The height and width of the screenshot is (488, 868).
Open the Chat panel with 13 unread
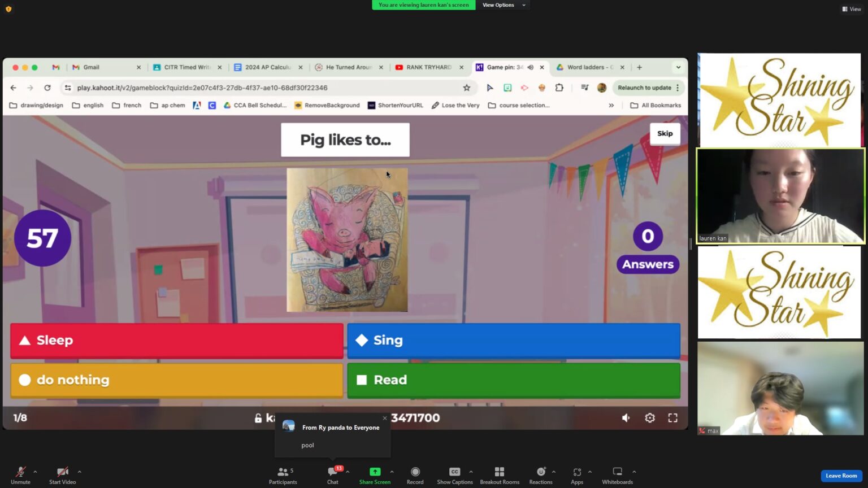pyautogui.click(x=333, y=475)
